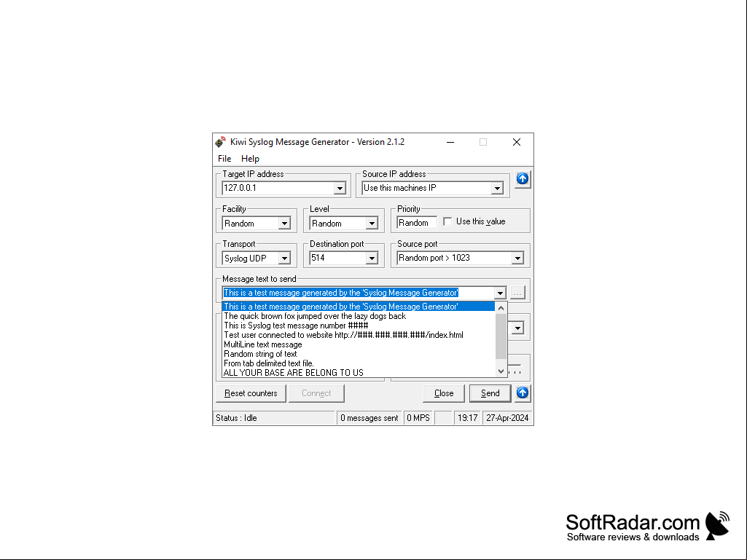Open the partially hidden dropdown behind message list
The width and height of the screenshot is (747, 560).
(517, 328)
